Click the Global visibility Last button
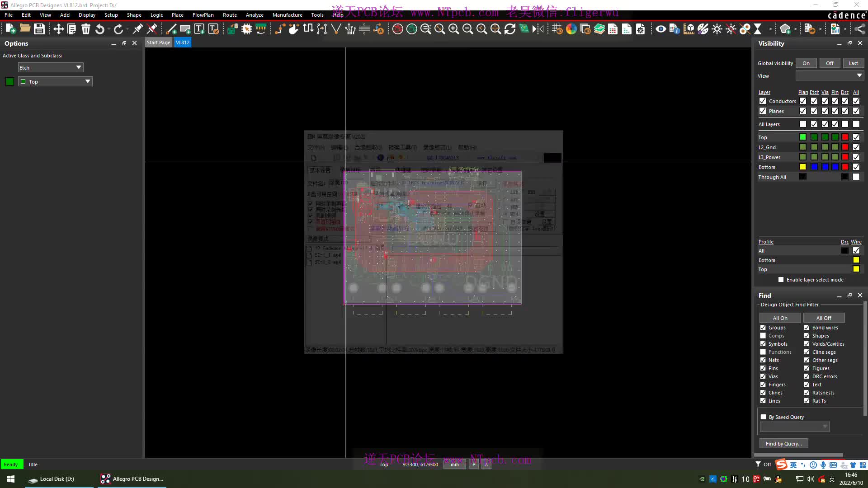Viewport: 868px width, 488px height. coord(853,63)
